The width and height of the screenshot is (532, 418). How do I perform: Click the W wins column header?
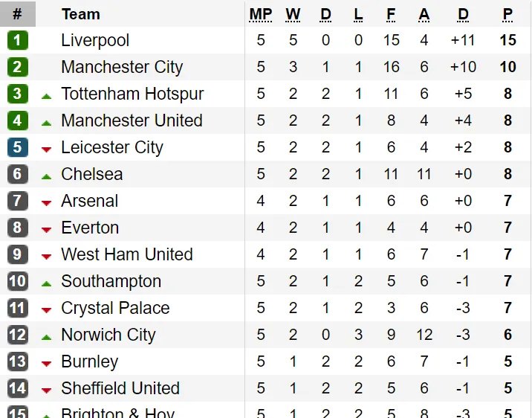[293, 14]
